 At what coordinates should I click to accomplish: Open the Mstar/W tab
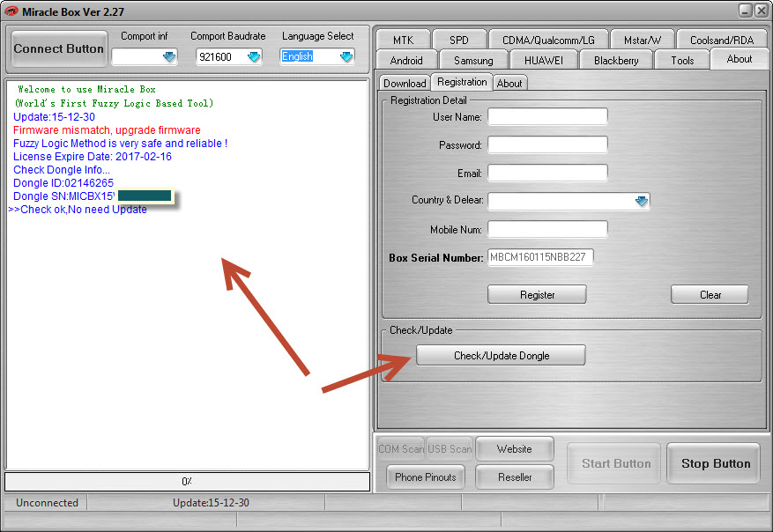(x=643, y=40)
